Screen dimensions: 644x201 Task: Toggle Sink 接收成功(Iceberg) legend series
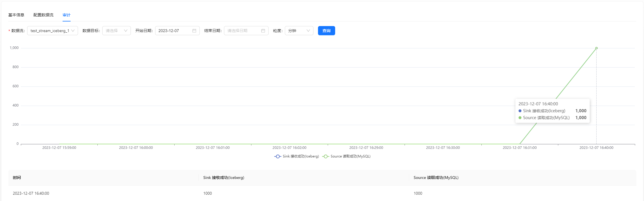pos(297,156)
